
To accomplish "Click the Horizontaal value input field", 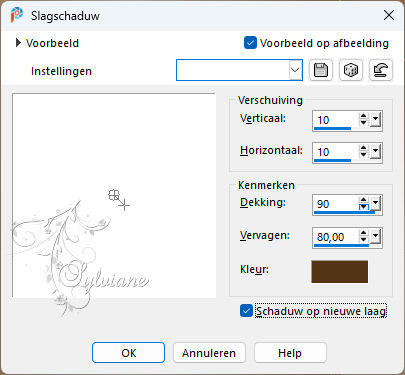I will pos(336,152).
